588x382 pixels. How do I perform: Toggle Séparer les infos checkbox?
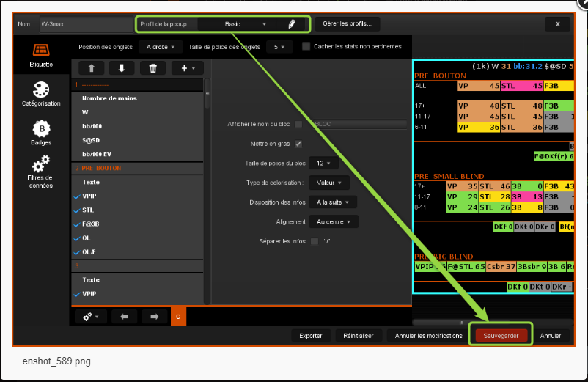315,241
